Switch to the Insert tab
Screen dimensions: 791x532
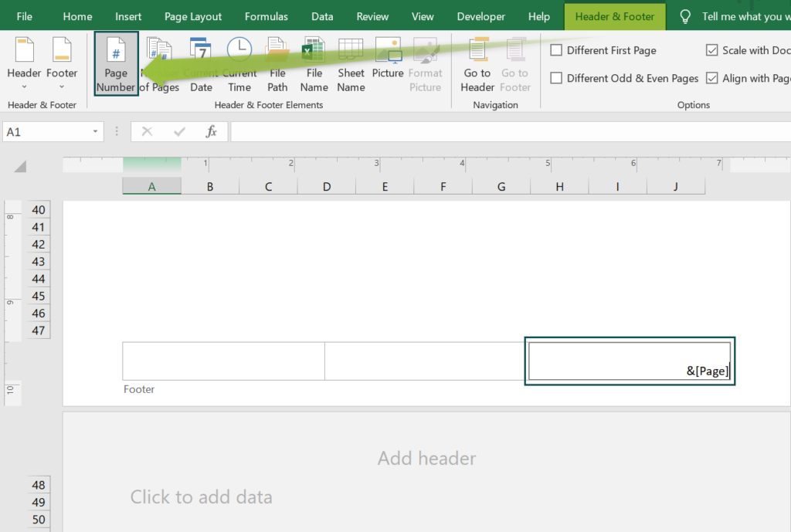pos(128,16)
